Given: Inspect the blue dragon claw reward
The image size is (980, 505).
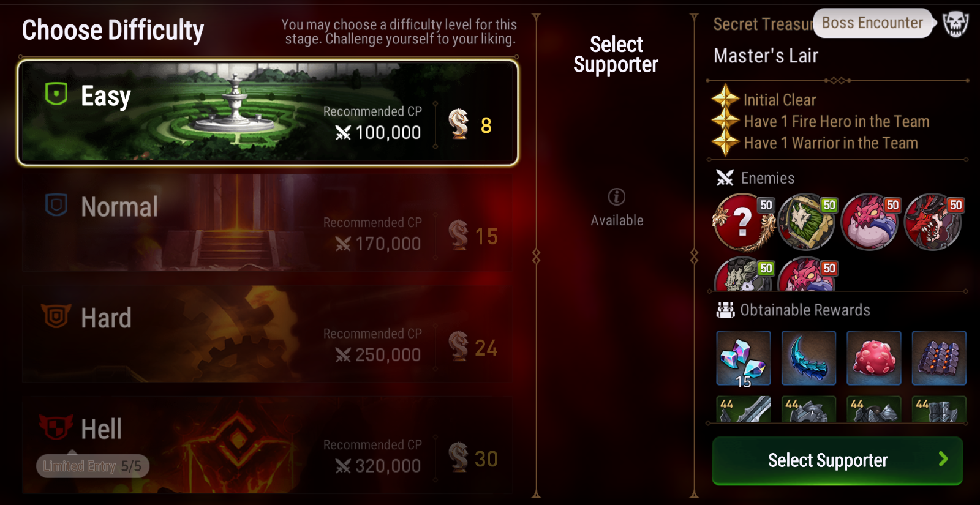Looking at the screenshot, I should [809, 358].
